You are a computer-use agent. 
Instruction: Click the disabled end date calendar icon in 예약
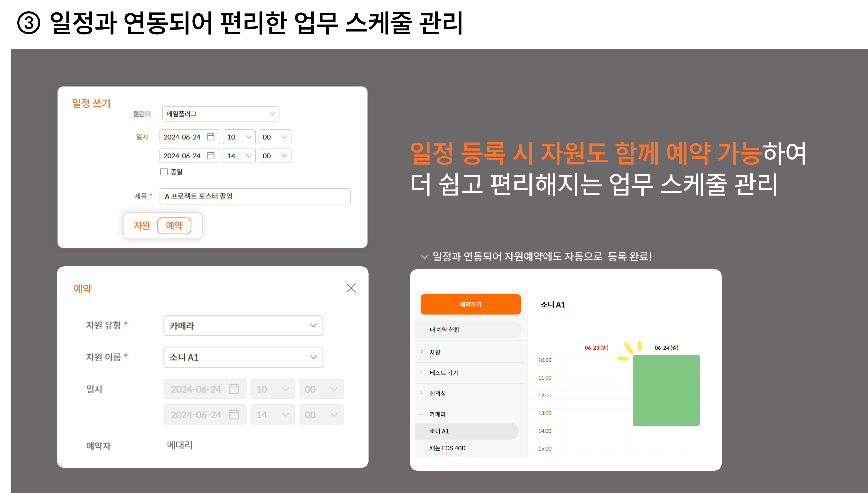tap(234, 414)
